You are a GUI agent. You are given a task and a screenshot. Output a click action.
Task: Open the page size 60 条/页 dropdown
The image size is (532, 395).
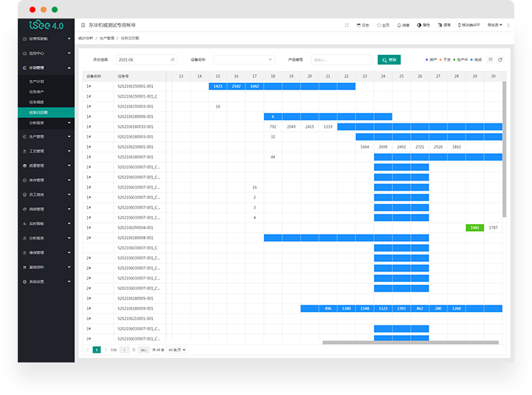(x=177, y=349)
